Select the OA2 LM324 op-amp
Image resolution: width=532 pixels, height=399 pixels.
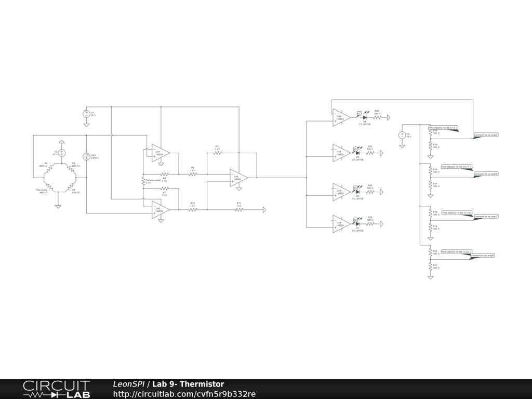pyautogui.click(x=159, y=209)
